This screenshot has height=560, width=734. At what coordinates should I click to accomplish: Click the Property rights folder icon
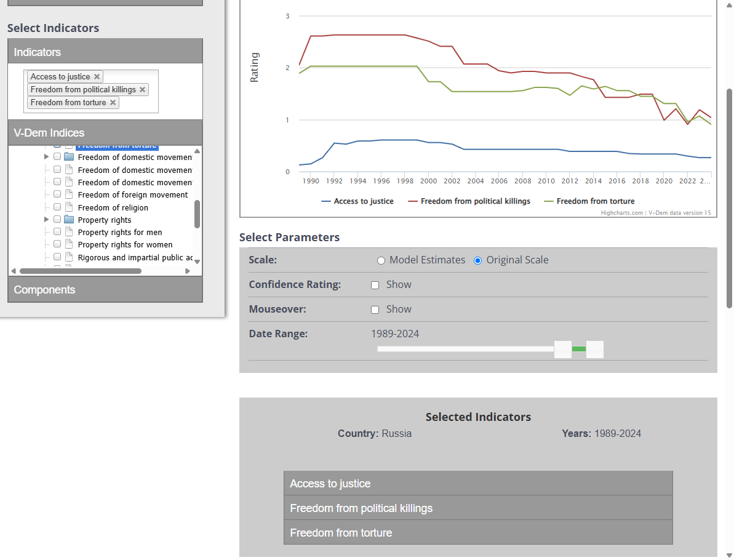69,220
